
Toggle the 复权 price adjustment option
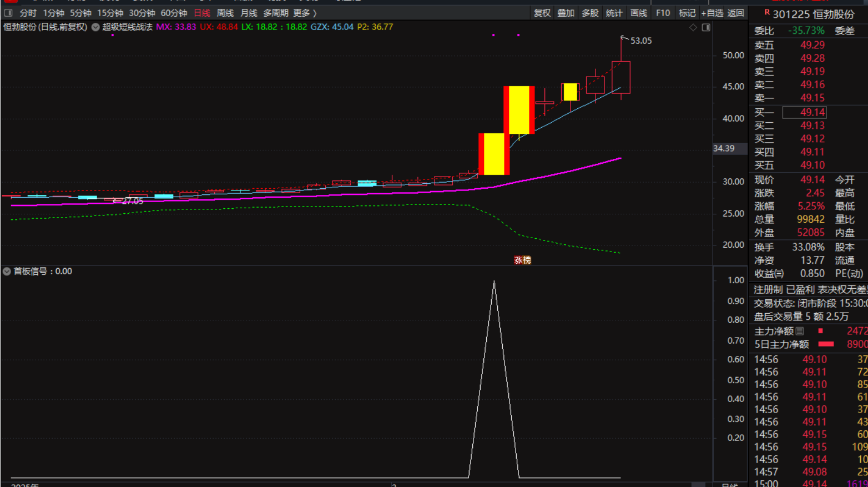(542, 13)
